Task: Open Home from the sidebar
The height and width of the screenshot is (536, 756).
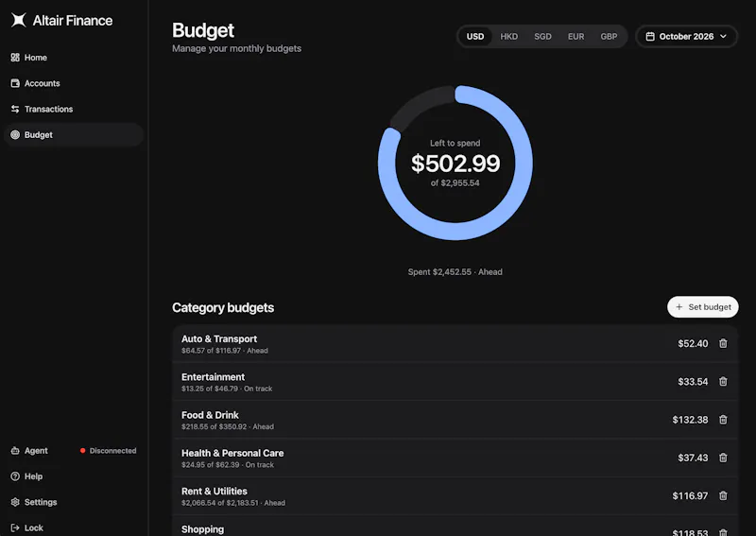Action: coord(74,58)
